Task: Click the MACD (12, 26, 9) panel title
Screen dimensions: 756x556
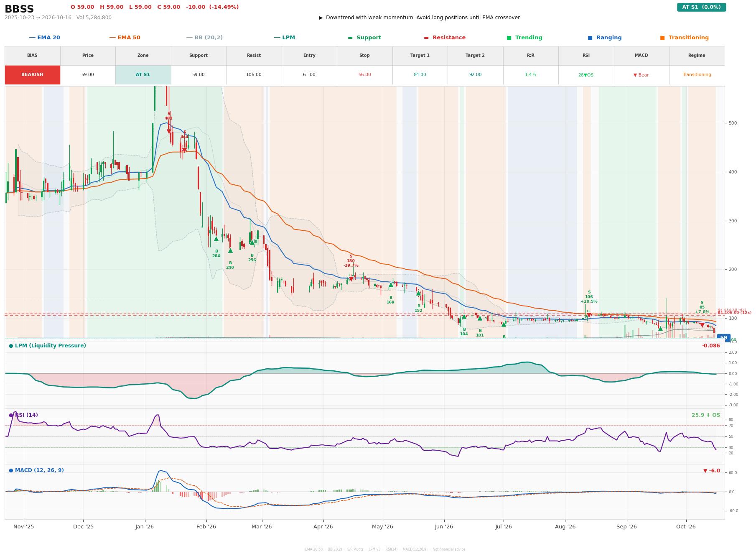Action: tap(36, 470)
